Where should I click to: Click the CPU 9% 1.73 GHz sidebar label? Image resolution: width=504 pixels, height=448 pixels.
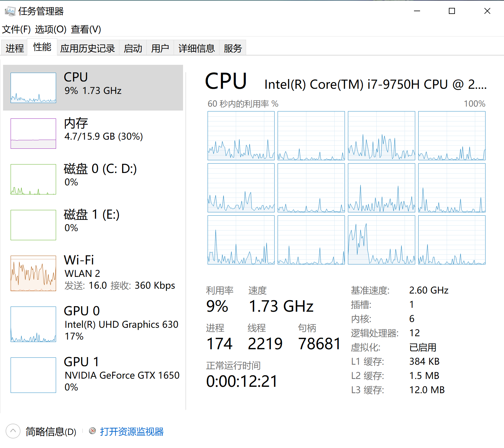pyautogui.click(x=93, y=83)
